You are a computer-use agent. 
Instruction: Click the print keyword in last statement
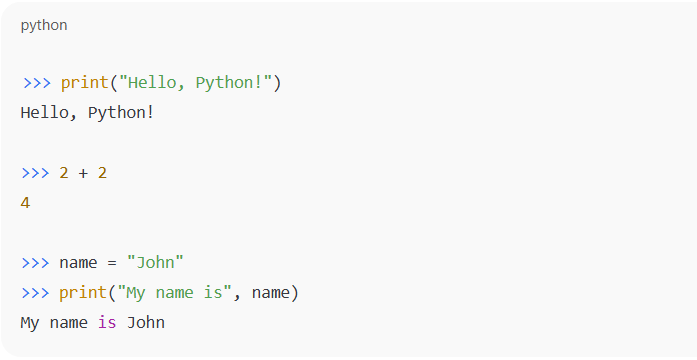pos(83,292)
